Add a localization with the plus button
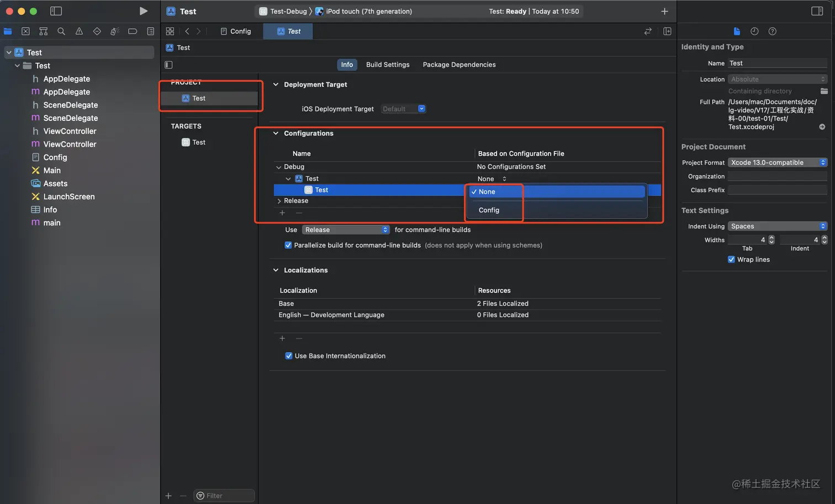835x504 pixels. coord(282,338)
